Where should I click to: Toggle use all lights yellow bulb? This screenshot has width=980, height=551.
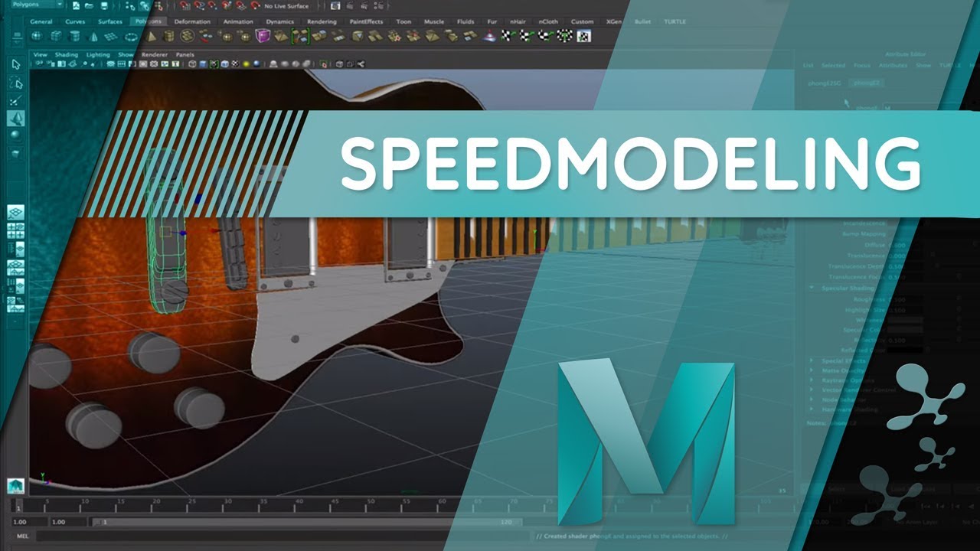pyautogui.click(x=244, y=64)
